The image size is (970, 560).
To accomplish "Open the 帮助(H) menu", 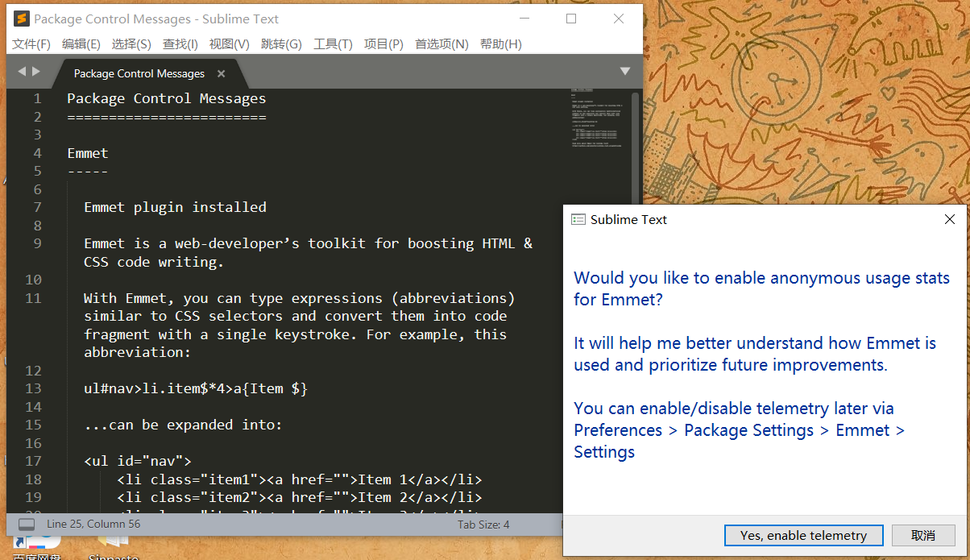I will [x=501, y=44].
